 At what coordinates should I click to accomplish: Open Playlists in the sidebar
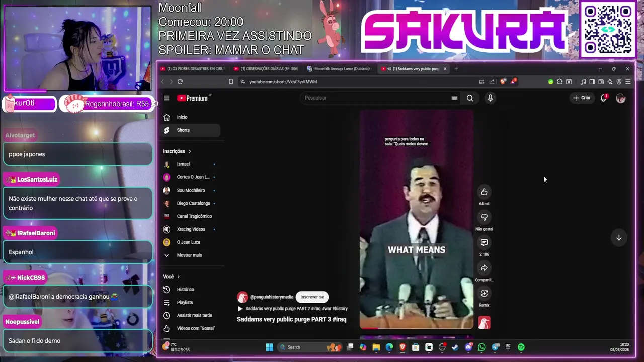[x=191, y=303]
